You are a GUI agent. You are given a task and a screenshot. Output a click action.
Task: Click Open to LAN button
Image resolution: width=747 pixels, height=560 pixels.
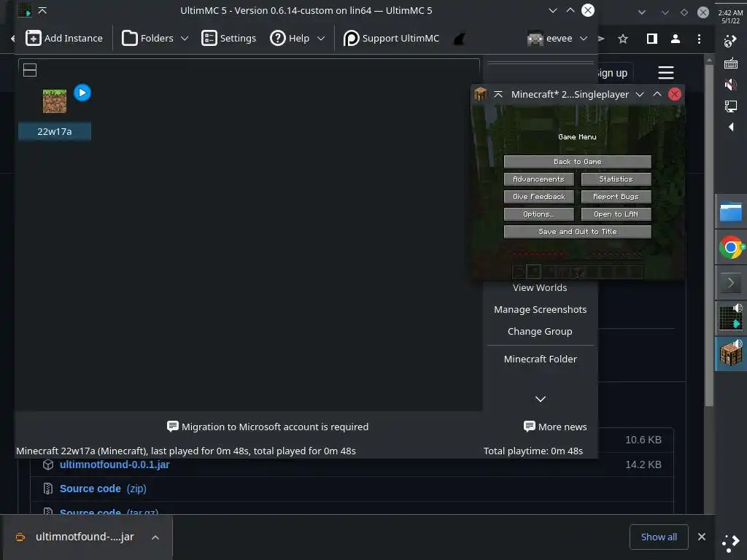[616, 214]
